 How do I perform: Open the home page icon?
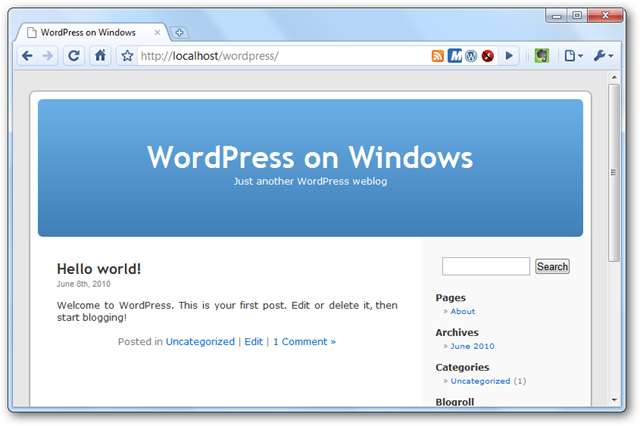coord(100,56)
